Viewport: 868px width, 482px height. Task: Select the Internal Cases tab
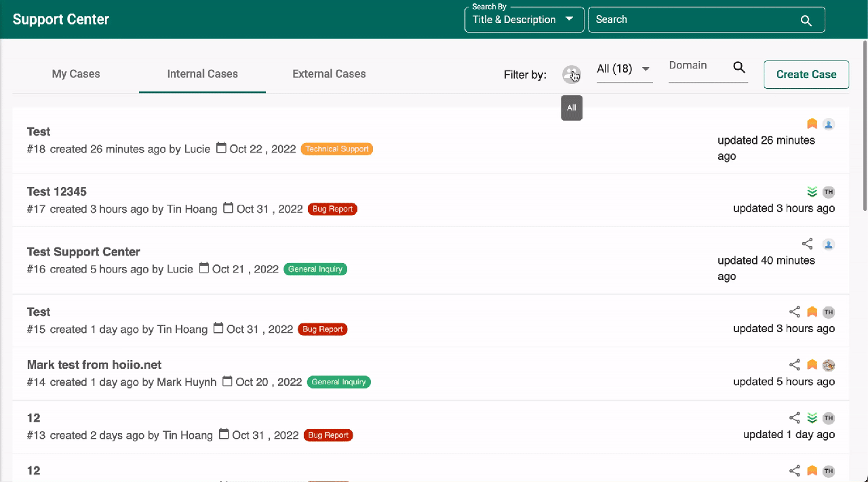coord(202,74)
